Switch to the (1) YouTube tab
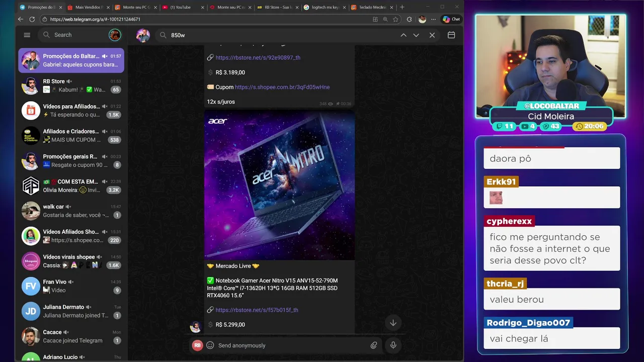 183,7
